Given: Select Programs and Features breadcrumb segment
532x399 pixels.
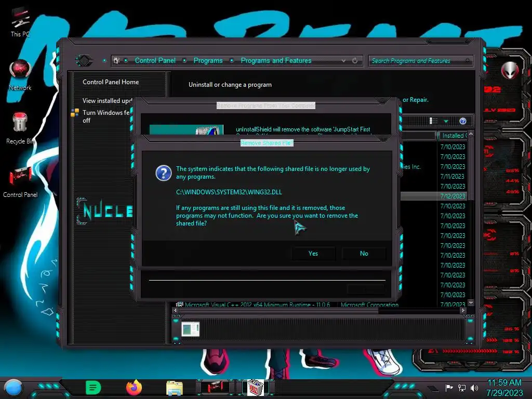Looking at the screenshot, I should tap(276, 60).
